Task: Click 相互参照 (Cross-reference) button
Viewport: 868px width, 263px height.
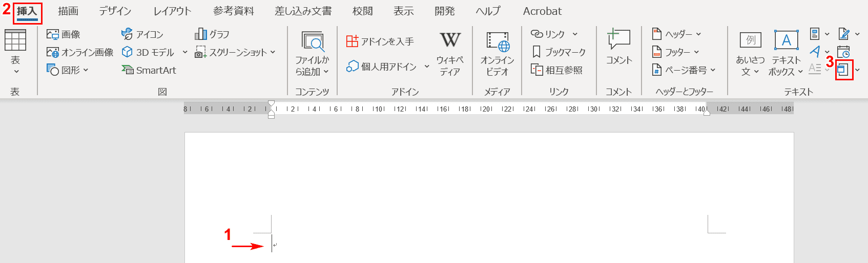Action: [x=557, y=70]
